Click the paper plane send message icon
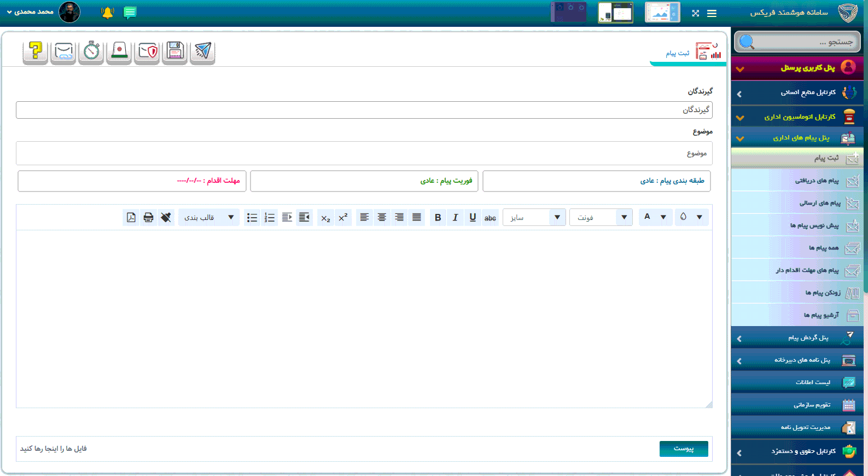The image size is (868, 476). 202,51
